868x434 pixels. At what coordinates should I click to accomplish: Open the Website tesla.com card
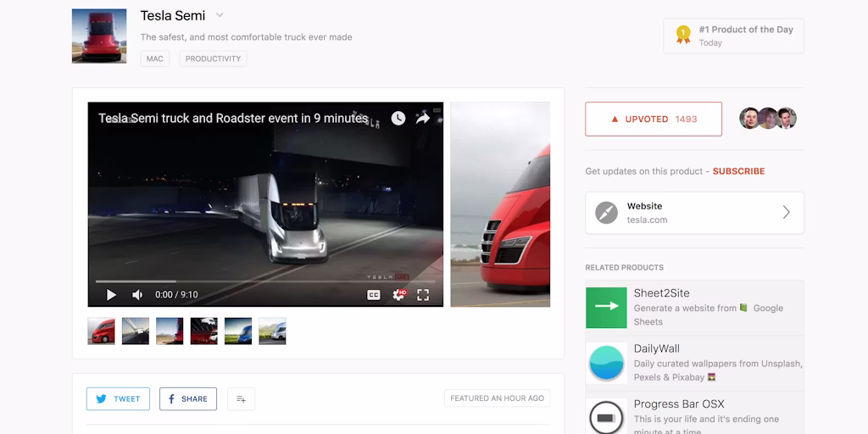(x=695, y=213)
